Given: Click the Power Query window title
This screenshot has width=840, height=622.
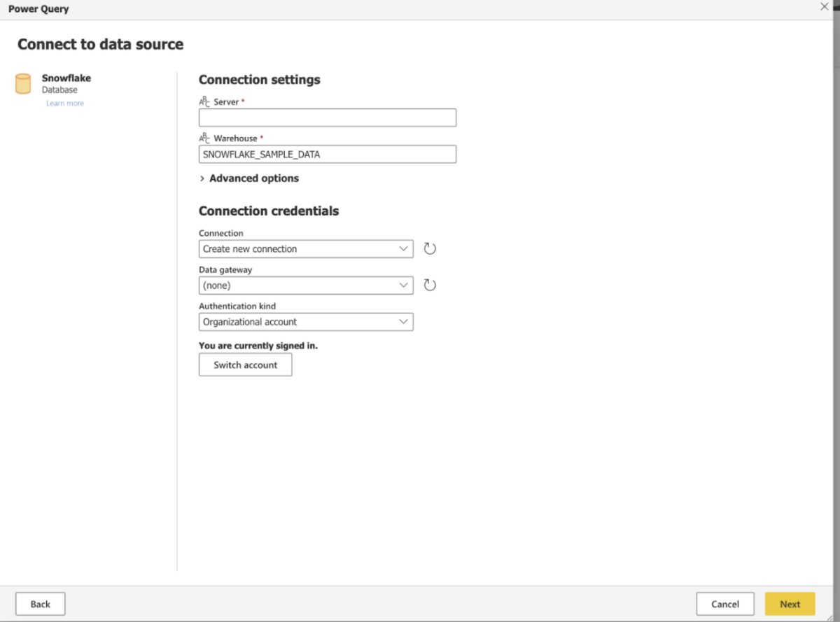Looking at the screenshot, I should point(38,9).
